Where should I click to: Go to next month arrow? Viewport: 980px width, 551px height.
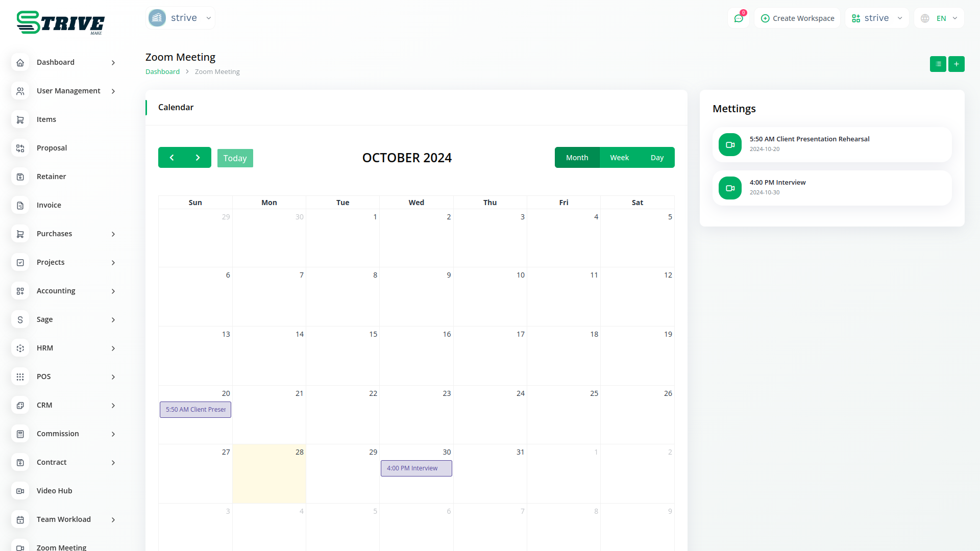pyautogui.click(x=198, y=158)
